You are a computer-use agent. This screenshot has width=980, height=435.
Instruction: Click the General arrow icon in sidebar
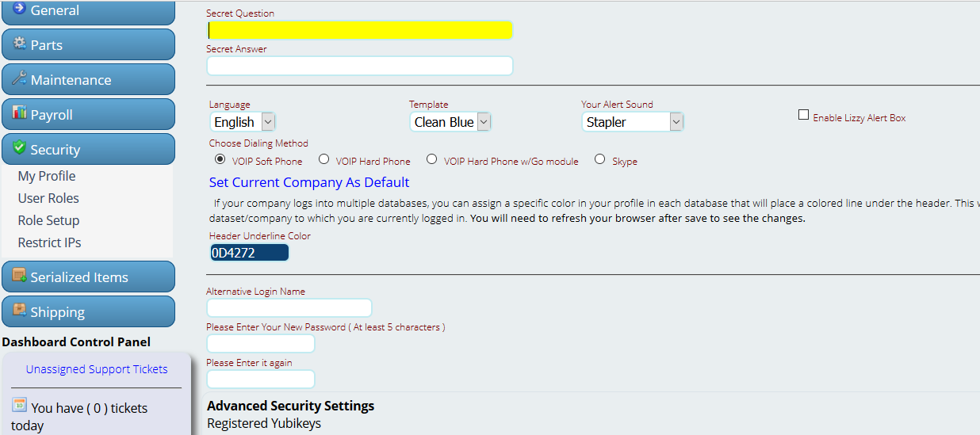tap(19, 9)
